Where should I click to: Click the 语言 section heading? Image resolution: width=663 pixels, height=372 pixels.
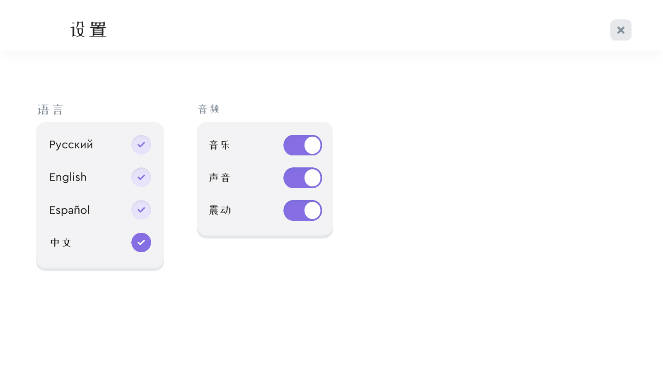click(x=50, y=110)
